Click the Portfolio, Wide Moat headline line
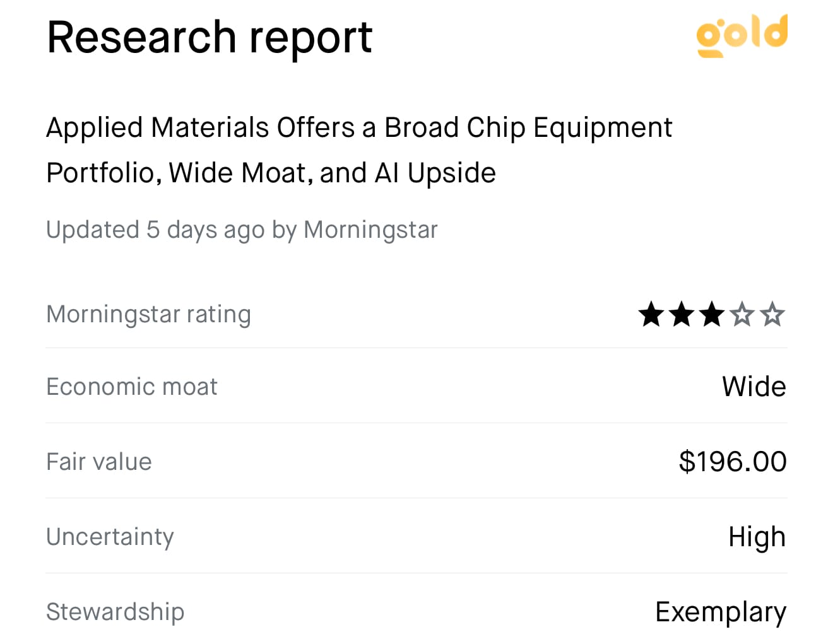 coord(271,173)
